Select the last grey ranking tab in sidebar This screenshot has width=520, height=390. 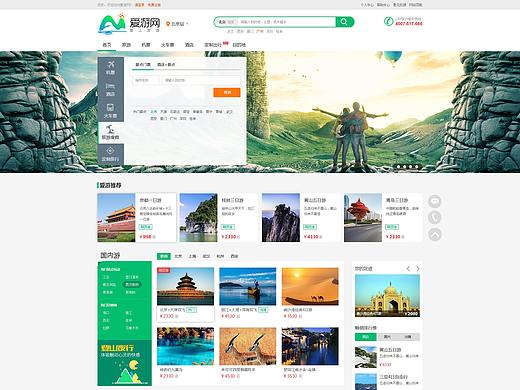(x=408, y=337)
